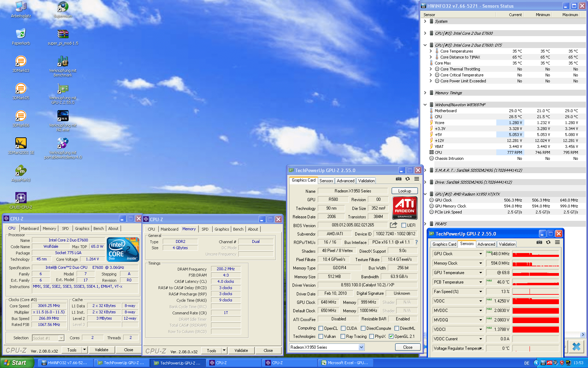Launch CPUID CPU-Z from the desktop
This screenshot has width=588, height=368.
21,198
